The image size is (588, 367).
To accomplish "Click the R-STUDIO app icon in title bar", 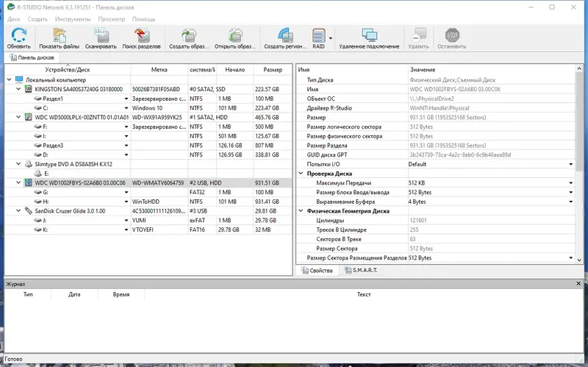I will pos(11,7).
